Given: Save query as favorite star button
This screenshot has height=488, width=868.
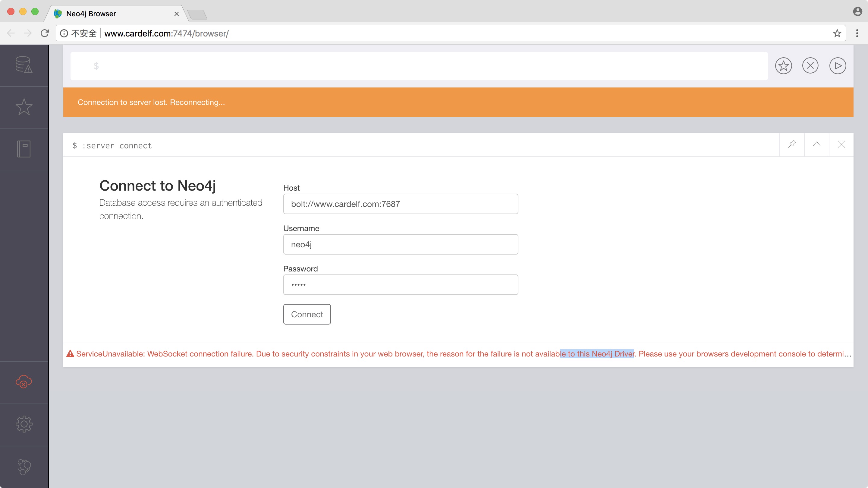Looking at the screenshot, I should pos(783,66).
